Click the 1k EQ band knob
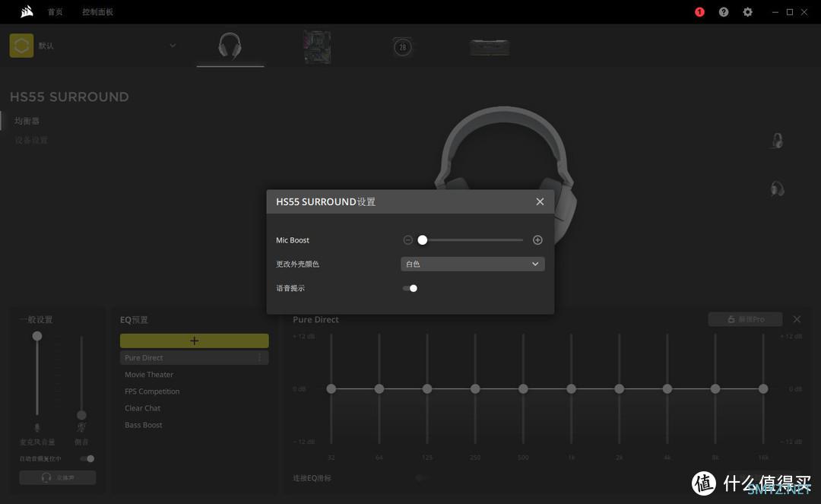821x504 pixels. [571, 389]
